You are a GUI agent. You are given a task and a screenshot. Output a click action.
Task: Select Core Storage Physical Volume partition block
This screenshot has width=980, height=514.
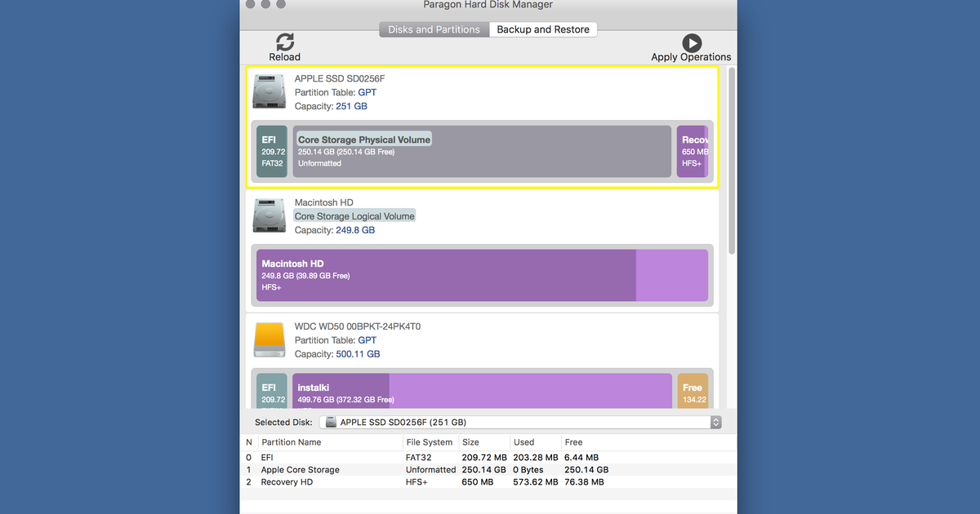click(x=482, y=152)
